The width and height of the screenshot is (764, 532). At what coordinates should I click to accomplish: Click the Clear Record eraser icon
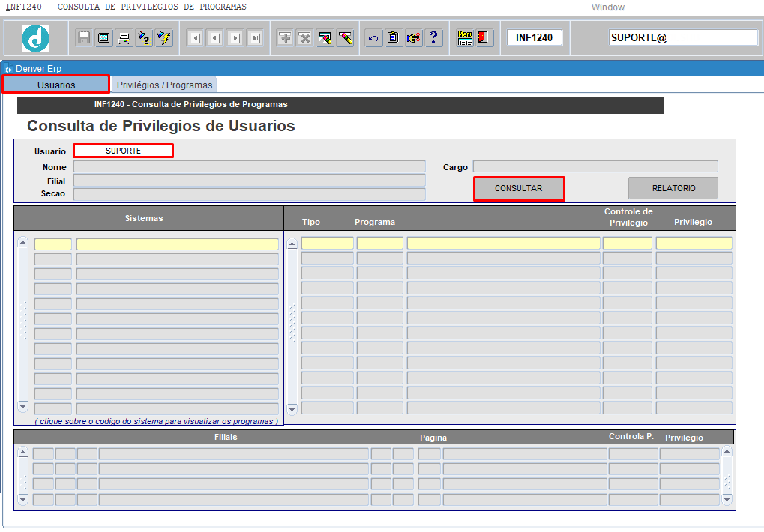coord(346,38)
